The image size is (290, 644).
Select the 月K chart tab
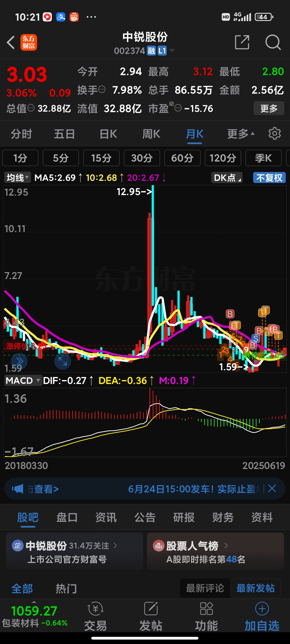[x=195, y=134]
